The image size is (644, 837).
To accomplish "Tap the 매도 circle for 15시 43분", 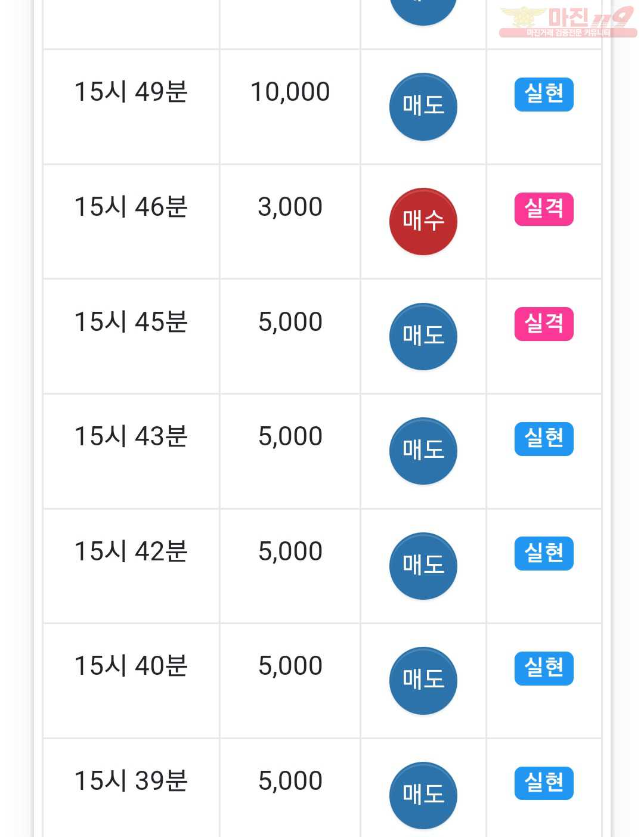I will pyautogui.click(x=423, y=451).
